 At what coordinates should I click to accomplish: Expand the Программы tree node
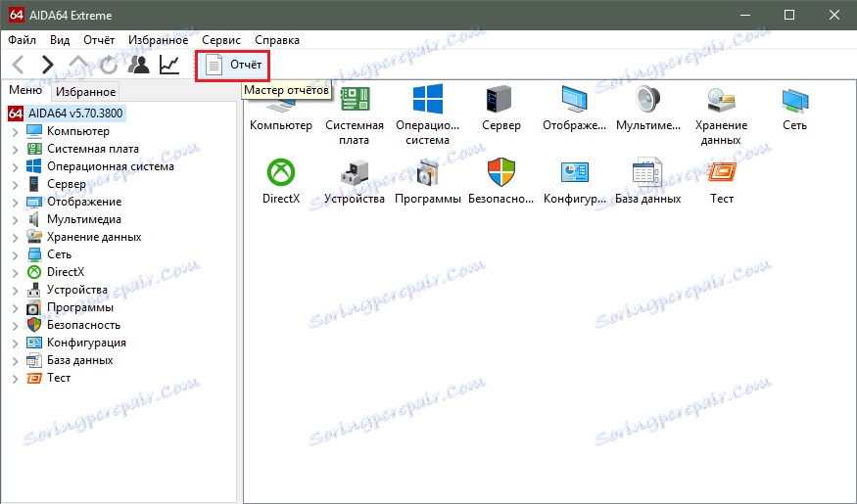click(x=16, y=308)
